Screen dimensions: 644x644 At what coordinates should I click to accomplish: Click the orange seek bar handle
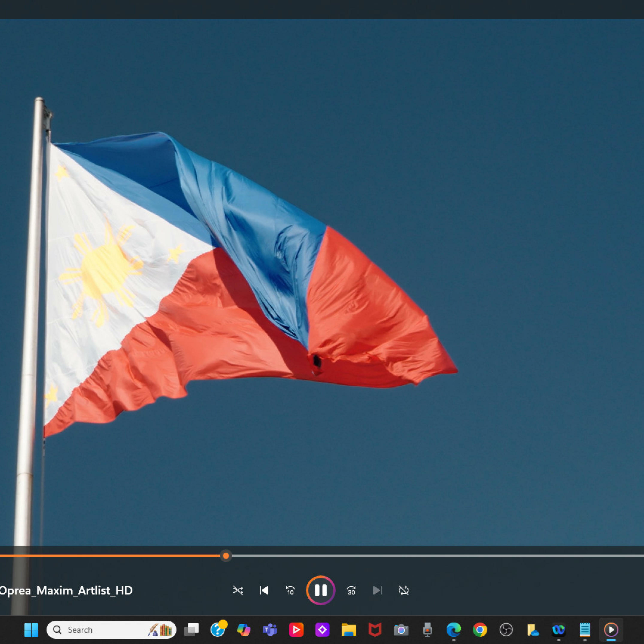226,556
